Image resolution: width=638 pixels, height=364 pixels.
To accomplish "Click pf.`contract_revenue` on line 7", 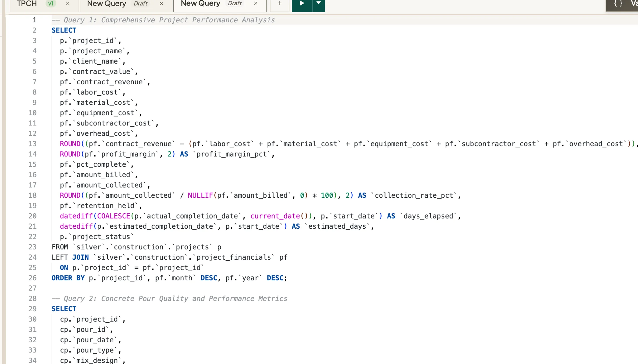I will point(105,82).
